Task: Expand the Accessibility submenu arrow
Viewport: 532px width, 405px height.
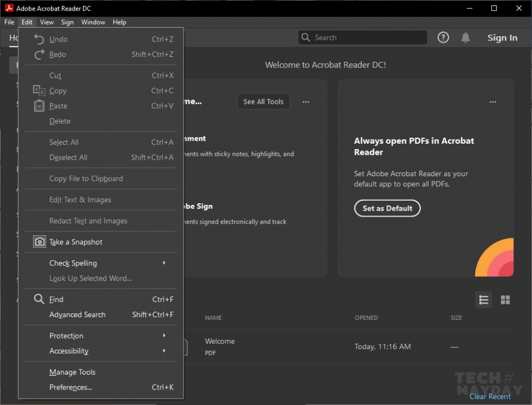Action: point(164,350)
